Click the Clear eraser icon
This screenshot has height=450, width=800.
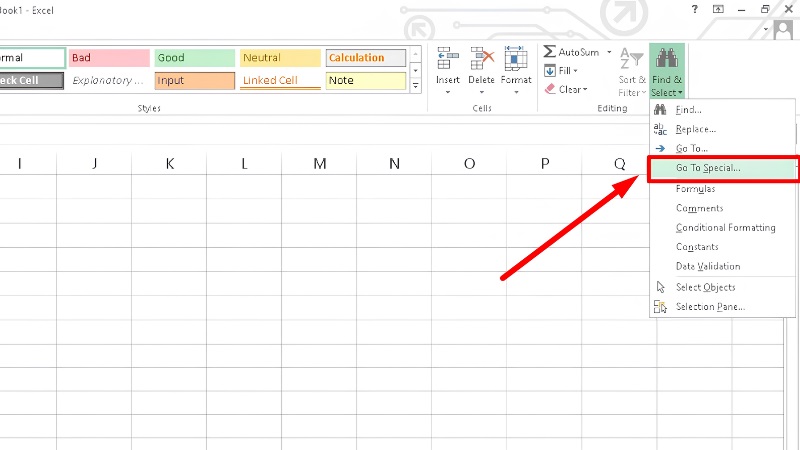(x=550, y=89)
